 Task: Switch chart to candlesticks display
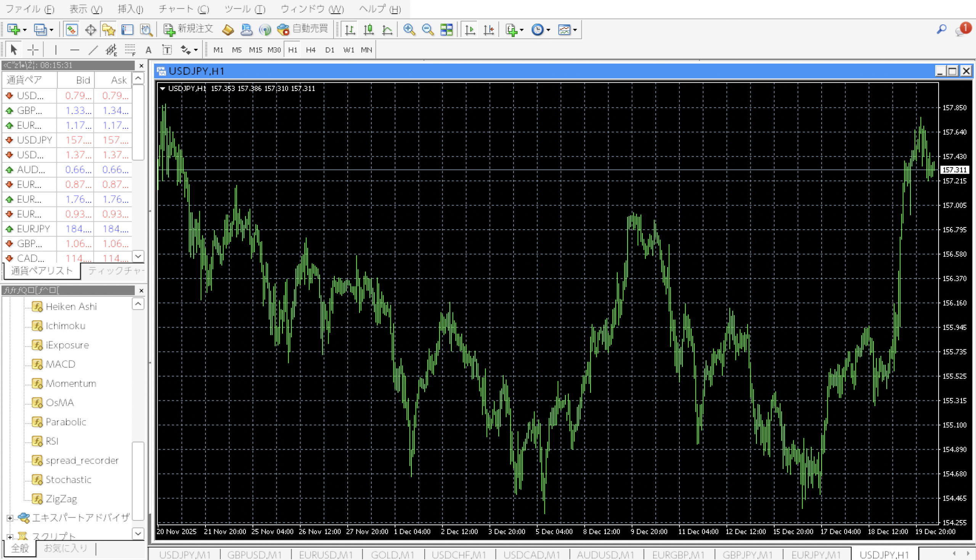[369, 30]
